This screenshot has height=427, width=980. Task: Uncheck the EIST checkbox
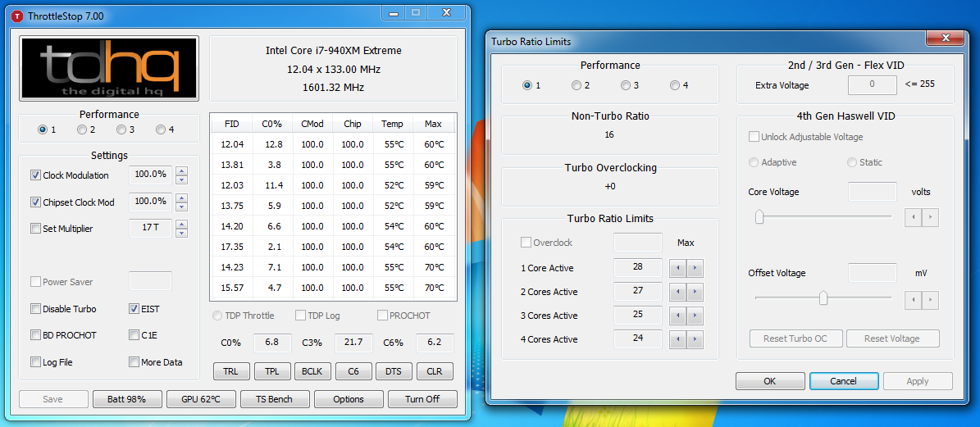pos(134,308)
